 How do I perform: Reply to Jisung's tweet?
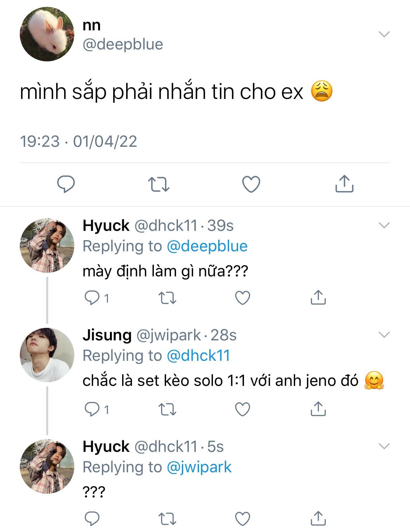pos(92,409)
